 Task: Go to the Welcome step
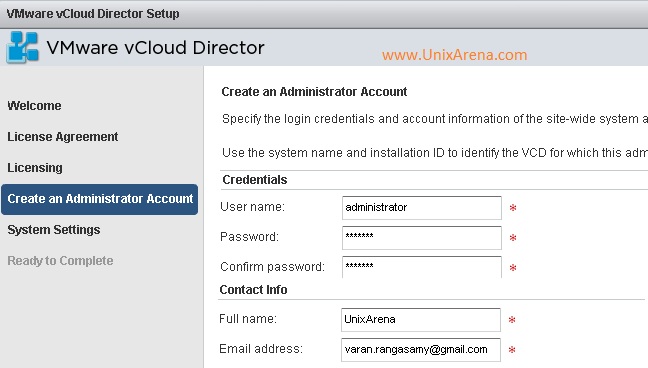point(34,105)
